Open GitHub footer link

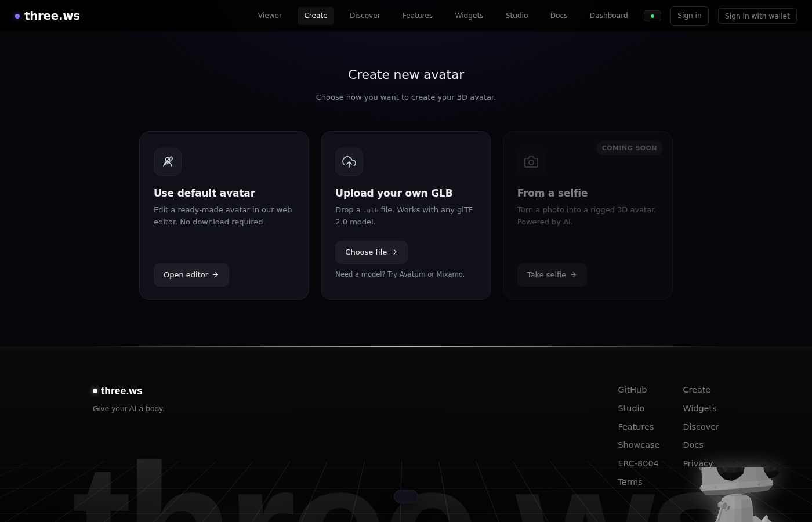(x=632, y=390)
